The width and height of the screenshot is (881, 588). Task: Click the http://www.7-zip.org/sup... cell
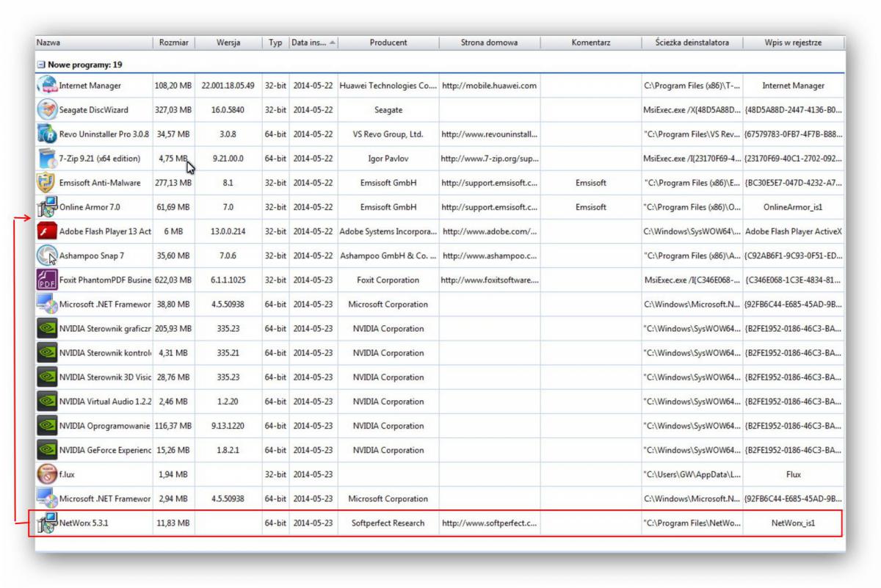click(x=490, y=159)
